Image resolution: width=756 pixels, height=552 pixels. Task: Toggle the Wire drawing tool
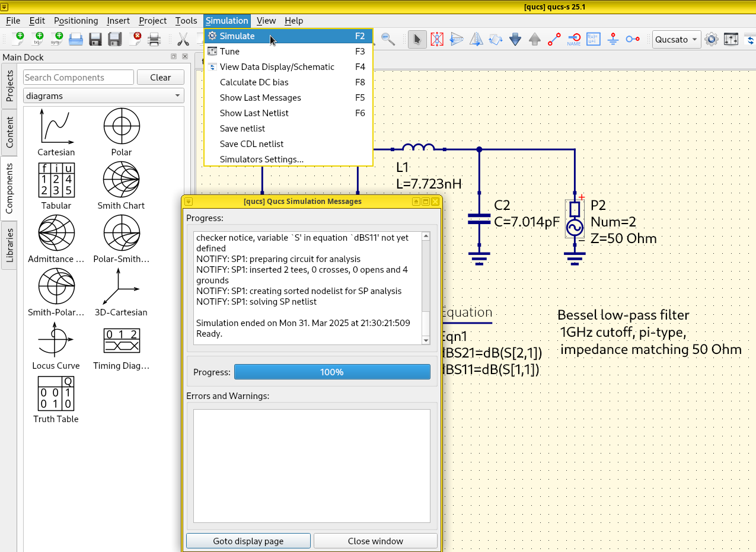click(x=554, y=40)
